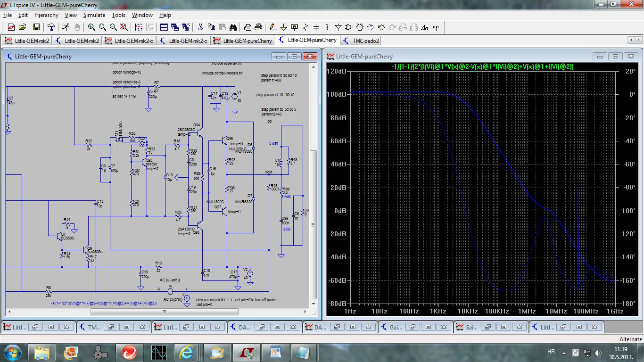Open Windows Explorer from the taskbar
644x362 pixels.
(42, 352)
